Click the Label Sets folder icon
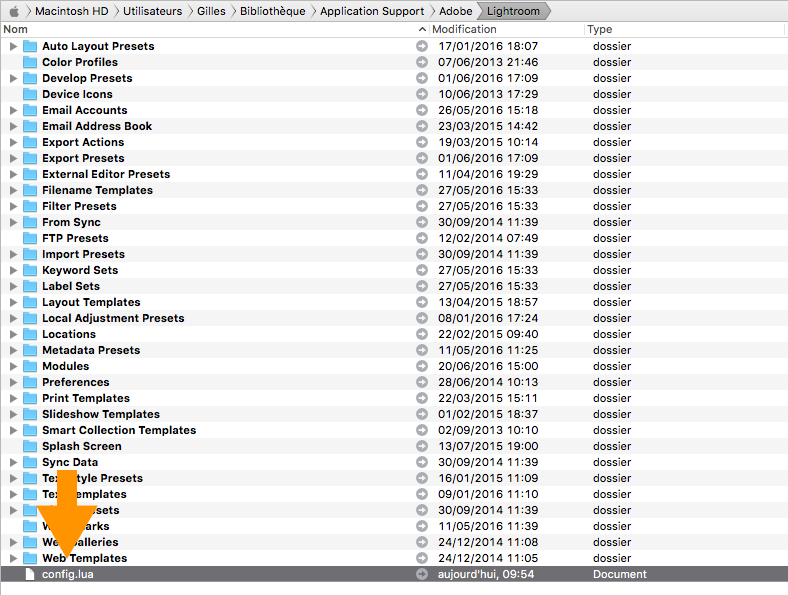The image size is (788, 595). tap(30, 286)
